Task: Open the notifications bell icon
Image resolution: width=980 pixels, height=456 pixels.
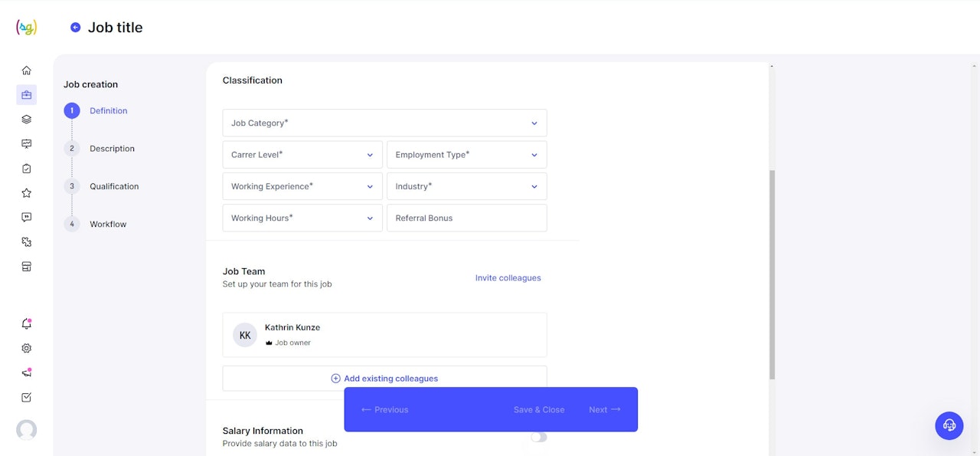Action: click(x=26, y=323)
